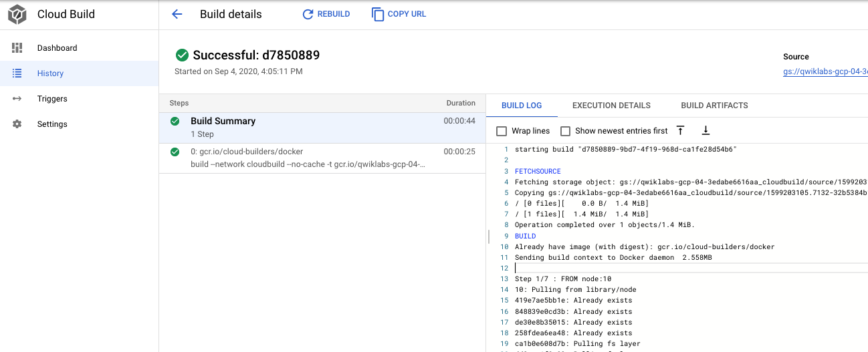Viewport: 868px width, 352px height.
Task: Jump to bottom of build log
Action: (x=706, y=130)
